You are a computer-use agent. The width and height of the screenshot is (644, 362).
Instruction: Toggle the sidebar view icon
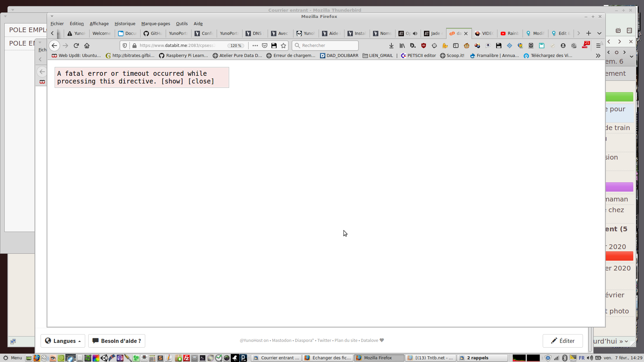[456, 46]
